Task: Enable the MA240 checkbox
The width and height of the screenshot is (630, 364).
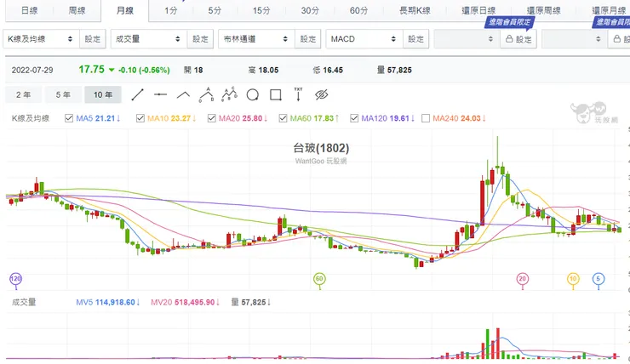Action: pos(426,118)
